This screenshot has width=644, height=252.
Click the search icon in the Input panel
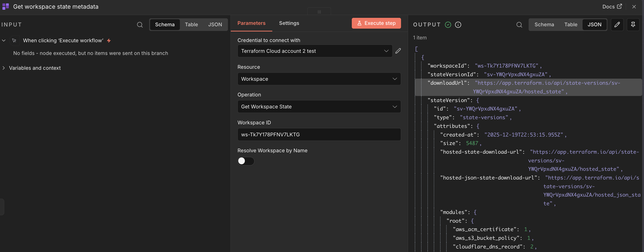tap(140, 24)
